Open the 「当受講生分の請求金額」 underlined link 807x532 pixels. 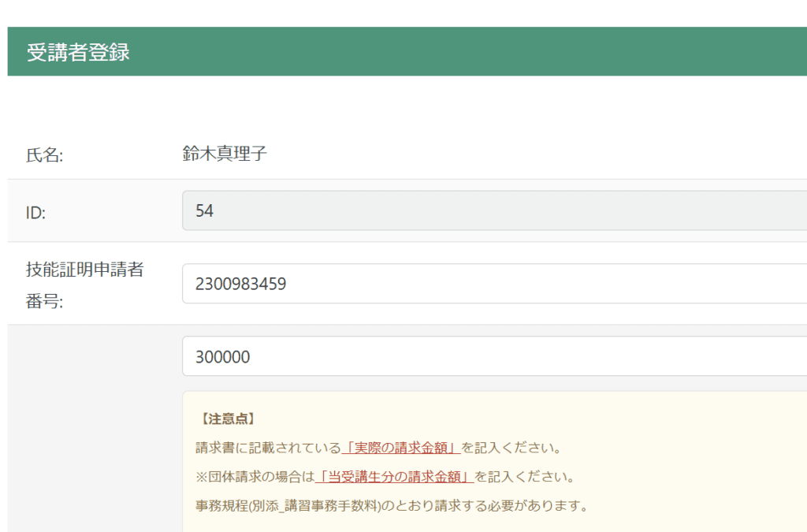click(394, 477)
